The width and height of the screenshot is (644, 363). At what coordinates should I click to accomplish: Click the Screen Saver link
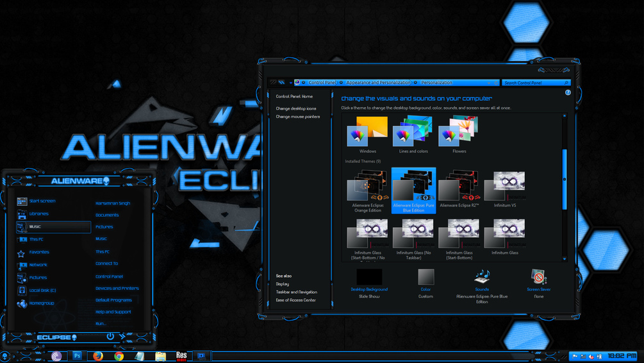[538, 289]
